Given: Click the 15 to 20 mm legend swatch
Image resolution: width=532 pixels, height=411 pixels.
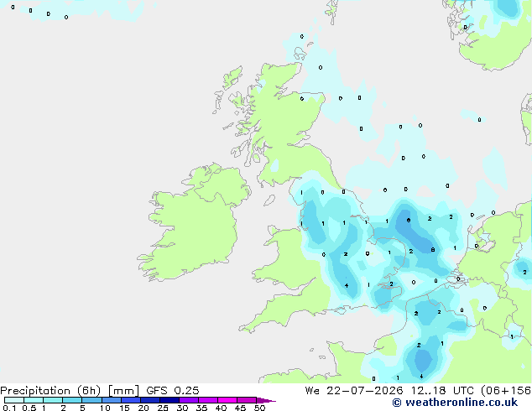Looking at the screenshot, I should point(131,400).
